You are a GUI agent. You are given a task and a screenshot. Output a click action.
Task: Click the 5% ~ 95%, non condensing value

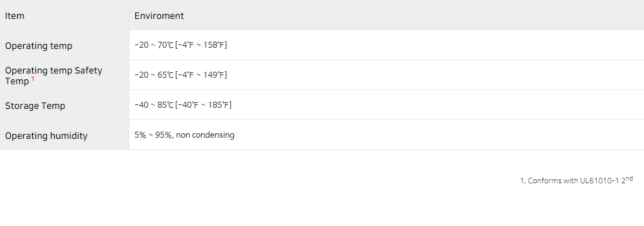coord(184,135)
